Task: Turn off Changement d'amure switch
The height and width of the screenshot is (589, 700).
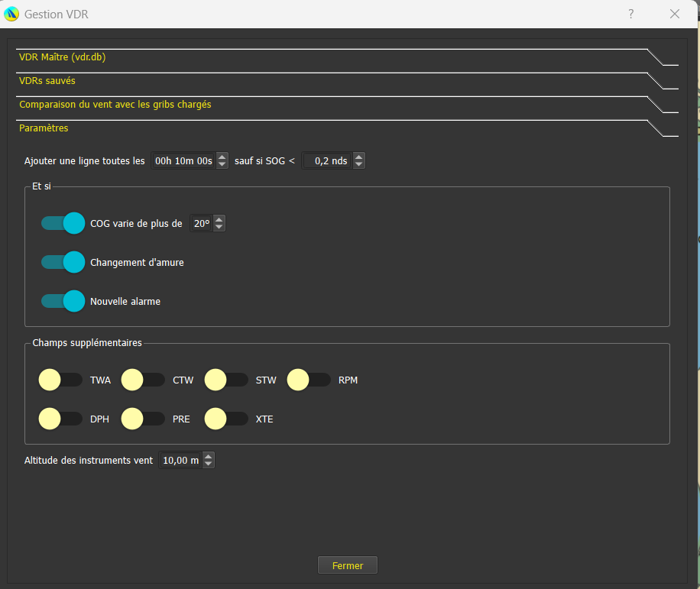Action: tap(63, 262)
